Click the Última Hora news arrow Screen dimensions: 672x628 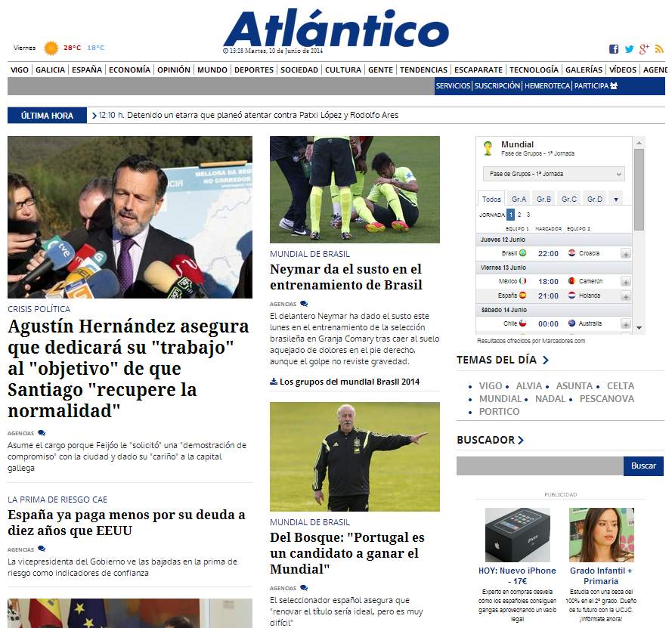pyautogui.click(x=94, y=115)
